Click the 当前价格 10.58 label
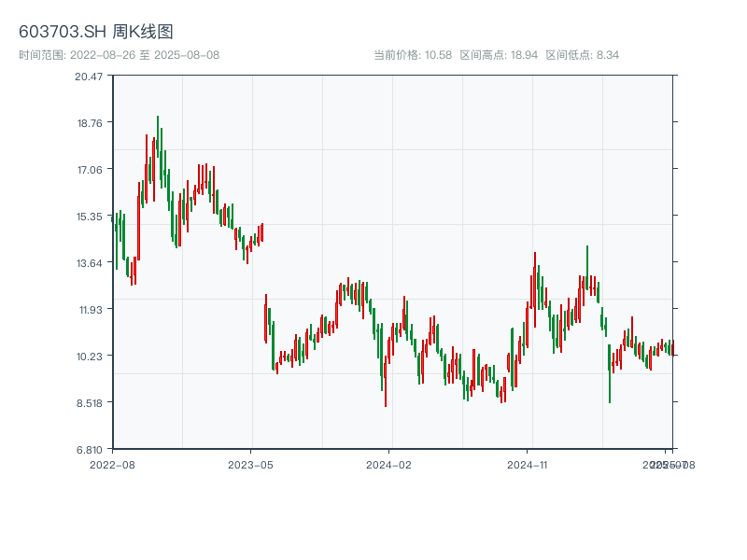Viewport: 747px width, 560px height. coord(413,55)
